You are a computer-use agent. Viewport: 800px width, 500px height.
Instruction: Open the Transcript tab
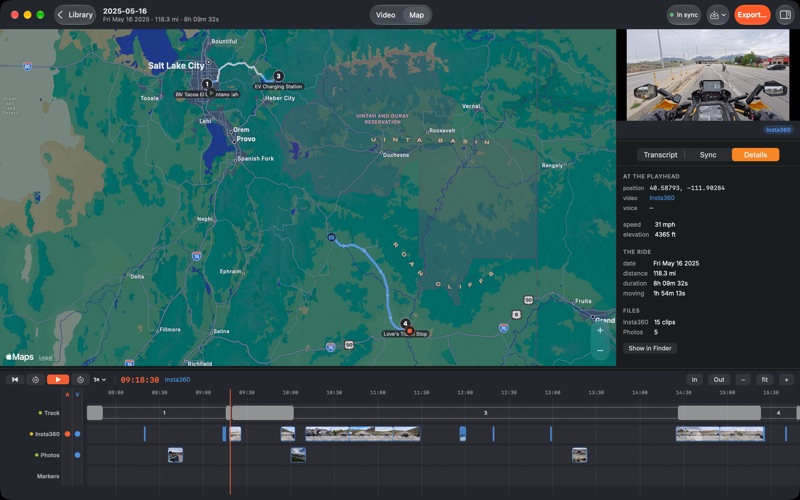660,155
